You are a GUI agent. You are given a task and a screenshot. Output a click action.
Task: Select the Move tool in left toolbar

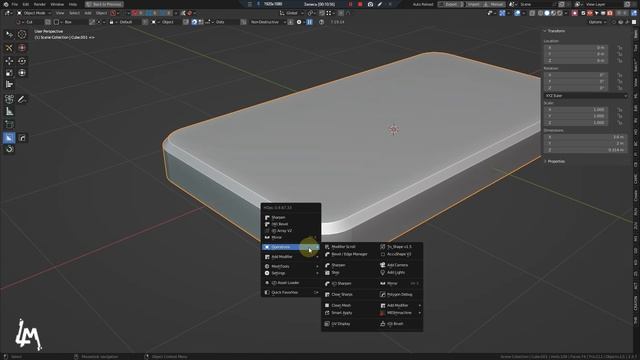pyautogui.click(x=9, y=61)
